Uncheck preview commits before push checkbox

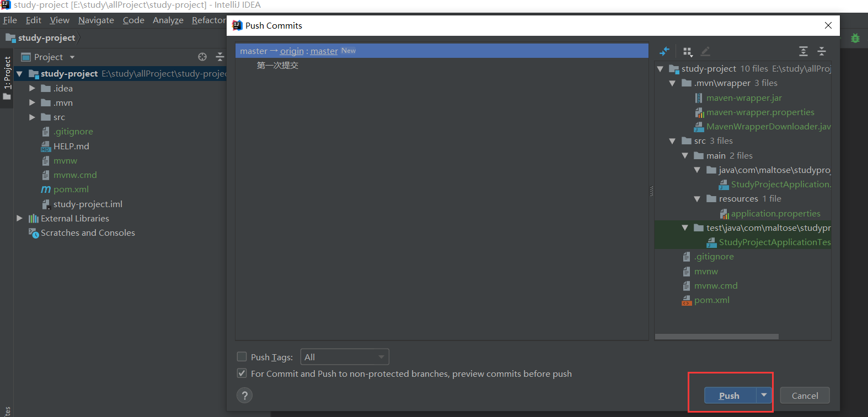[242, 373]
